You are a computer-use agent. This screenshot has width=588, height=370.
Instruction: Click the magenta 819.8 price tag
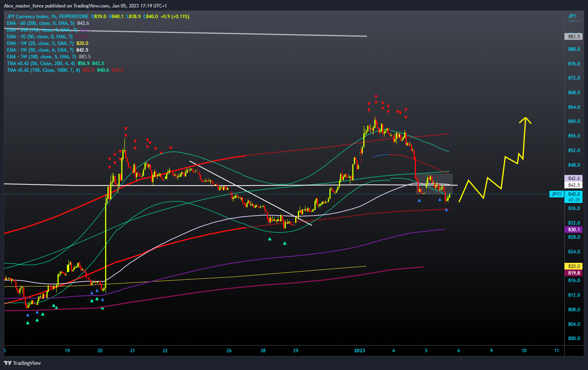pyautogui.click(x=574, y=273)
